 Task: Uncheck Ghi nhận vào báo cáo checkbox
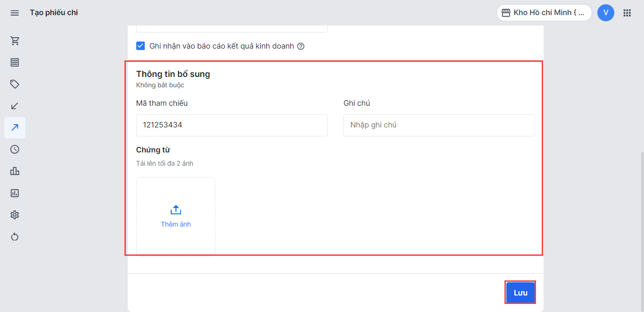click(x=140, y=46)
